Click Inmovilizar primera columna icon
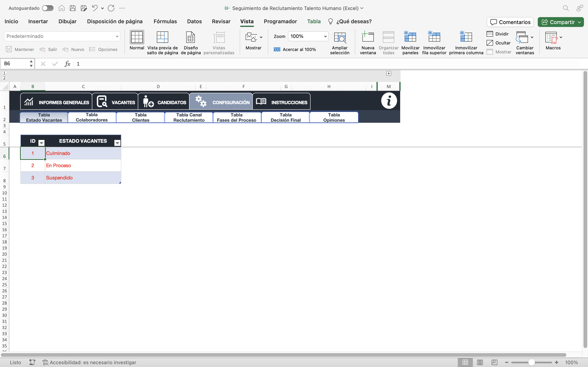 (x=466, y=37)
